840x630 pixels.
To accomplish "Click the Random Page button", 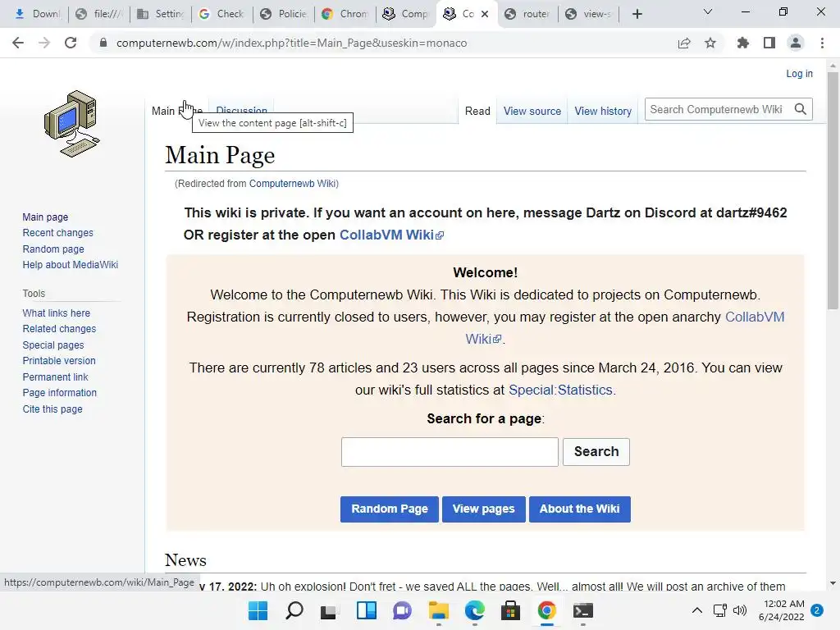I will pos(390,509).
